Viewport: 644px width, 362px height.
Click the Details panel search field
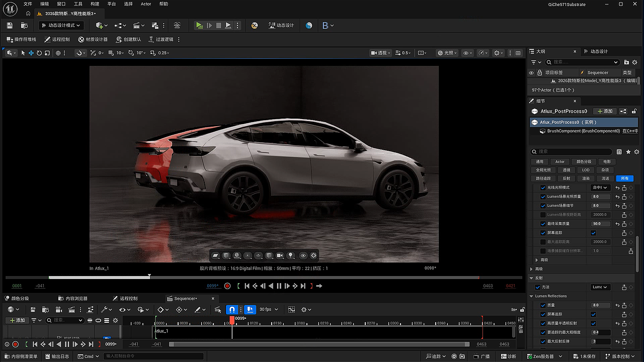[572, 151]
